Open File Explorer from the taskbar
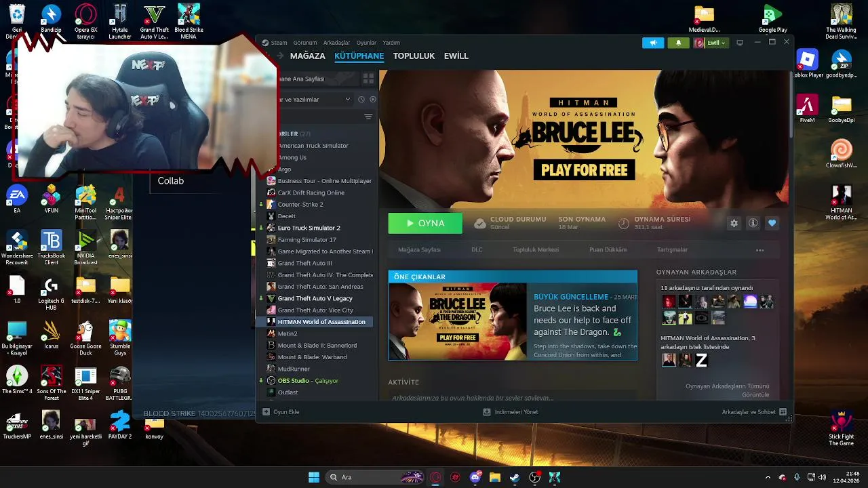Screen dimensions: 868x488 click(495, 477)
